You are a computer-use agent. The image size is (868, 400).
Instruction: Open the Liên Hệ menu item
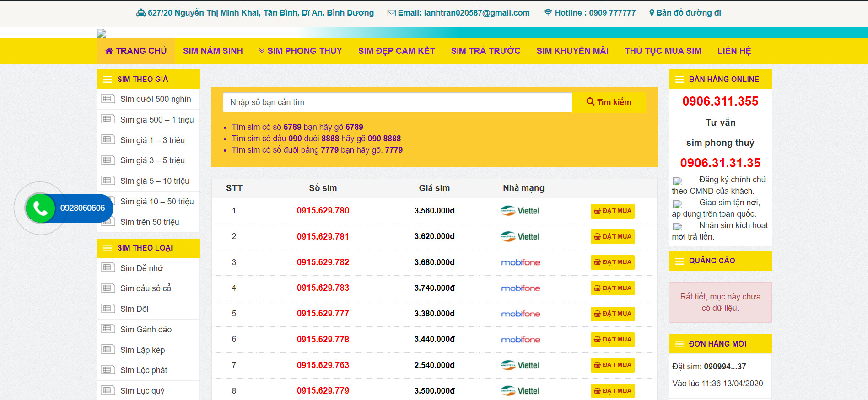click(734, 51)
